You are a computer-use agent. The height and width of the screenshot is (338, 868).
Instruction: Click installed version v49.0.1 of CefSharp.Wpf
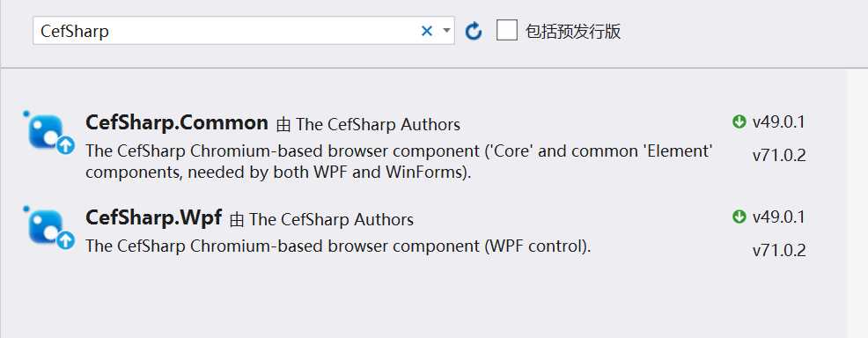(778, 217)
